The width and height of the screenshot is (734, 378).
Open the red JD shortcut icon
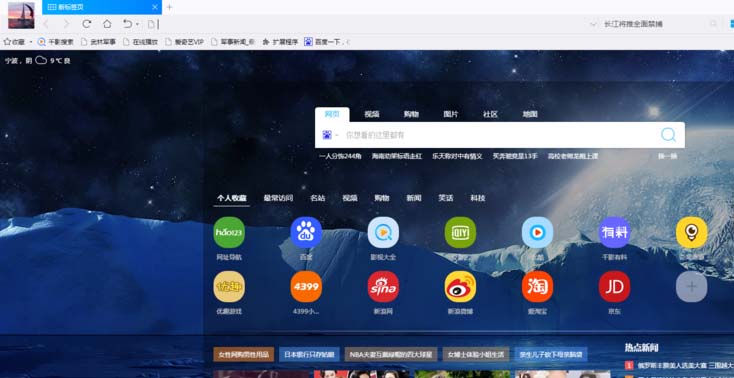tap(614, 287)
